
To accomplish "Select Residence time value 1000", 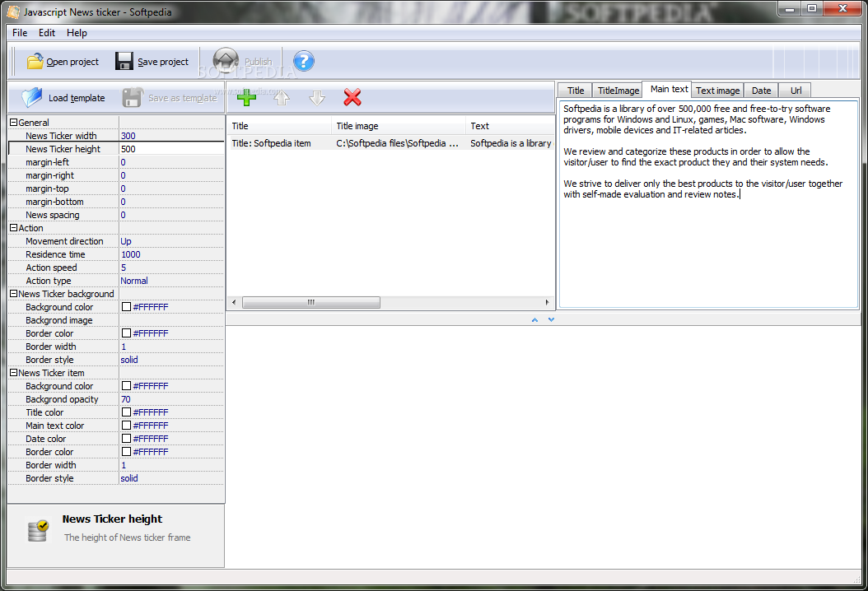I will (x=171, y=254).
